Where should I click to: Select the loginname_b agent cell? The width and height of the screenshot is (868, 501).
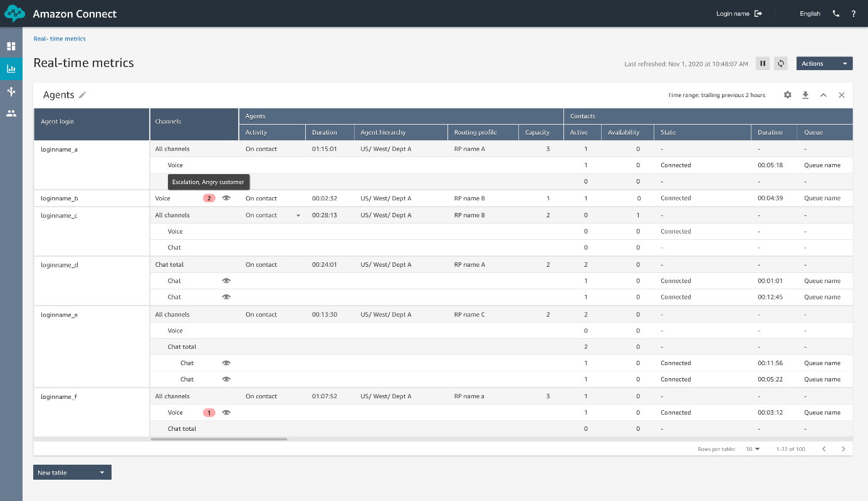92,198
